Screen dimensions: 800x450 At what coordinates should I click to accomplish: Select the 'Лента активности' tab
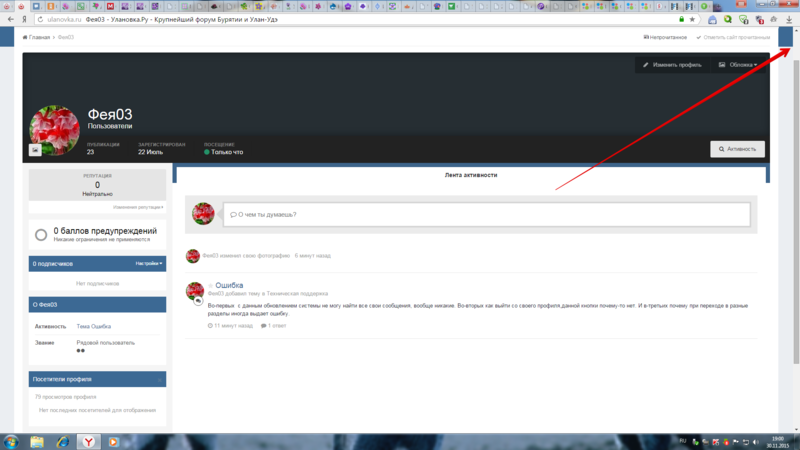(x=471, y=175)
